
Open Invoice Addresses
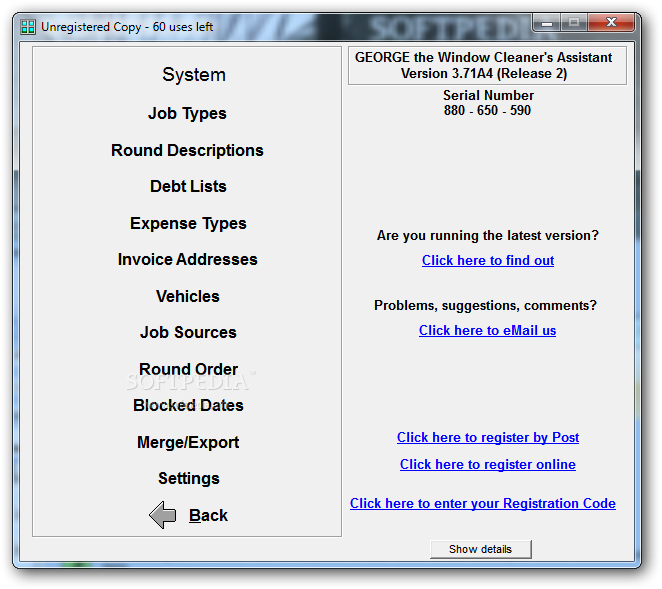point(187,259)
